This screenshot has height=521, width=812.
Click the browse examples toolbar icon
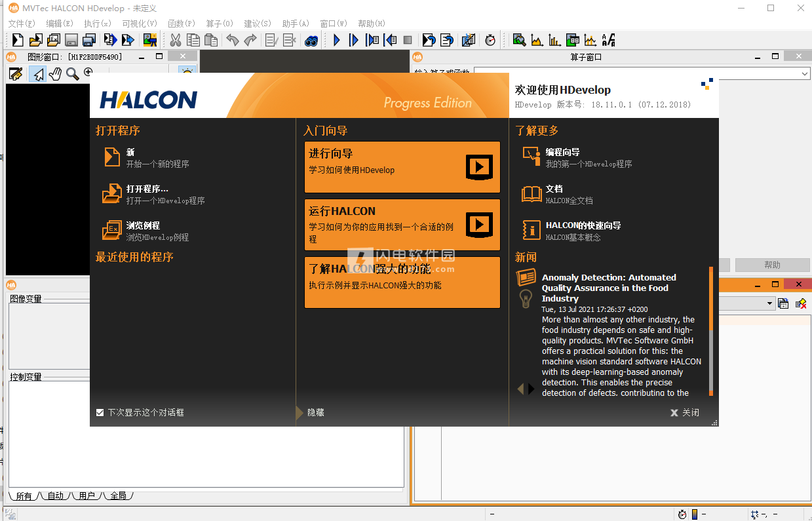54,40
